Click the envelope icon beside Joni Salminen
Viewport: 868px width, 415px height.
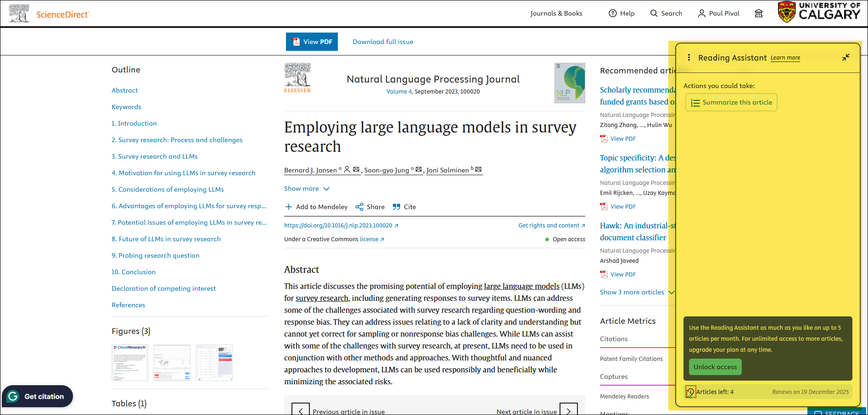click(x=479, y=169)
